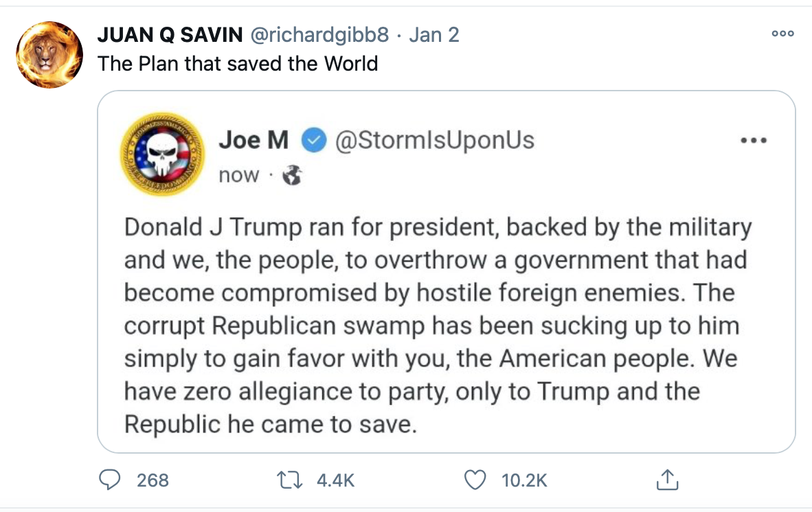The image size is (812, 512).
Task: Click the 10.2K likes count
Action: [x=524, y=480]
